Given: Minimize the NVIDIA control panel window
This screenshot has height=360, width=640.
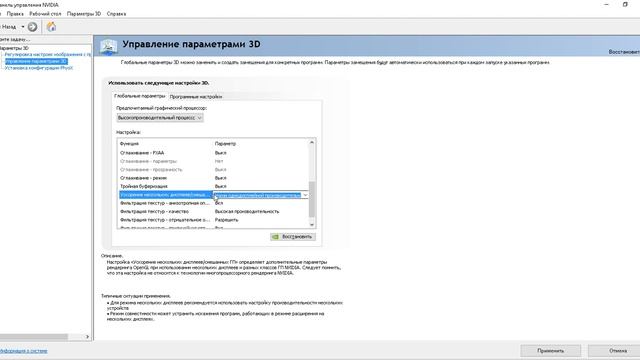Looking at the screenshot, I should 606,4.
